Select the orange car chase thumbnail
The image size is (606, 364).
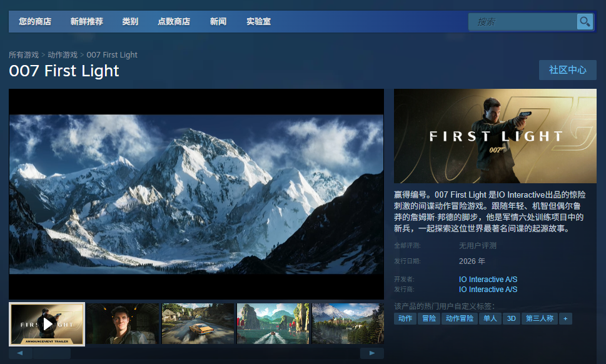[x=198, y=324]
